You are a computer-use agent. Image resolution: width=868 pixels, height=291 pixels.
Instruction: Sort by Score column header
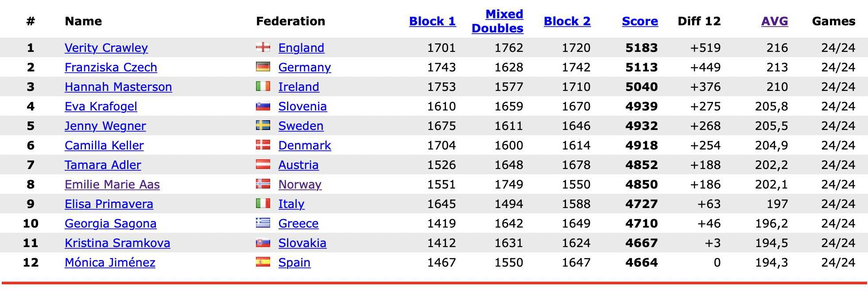tap(640, 21)
